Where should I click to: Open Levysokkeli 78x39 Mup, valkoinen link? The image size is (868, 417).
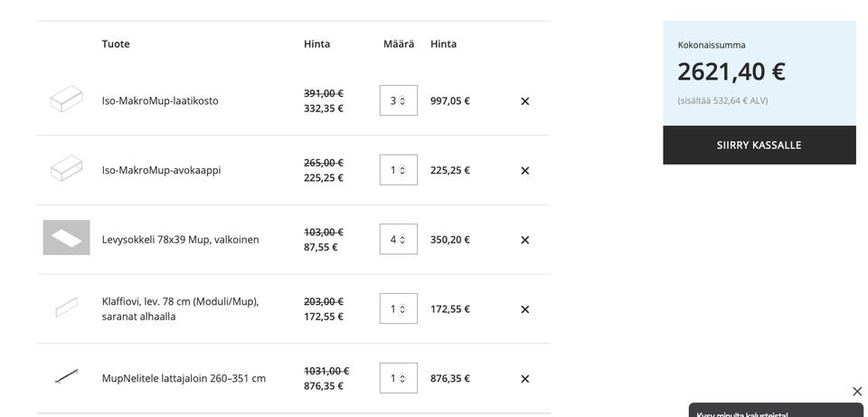pyautogui.click(x=180, y=240)
